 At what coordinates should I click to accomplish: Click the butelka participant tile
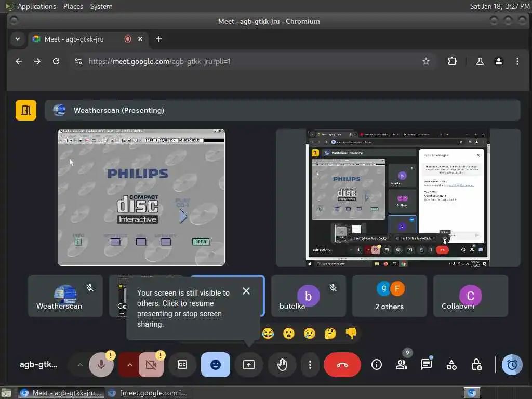pyautogui.click(x=309, y=296)
